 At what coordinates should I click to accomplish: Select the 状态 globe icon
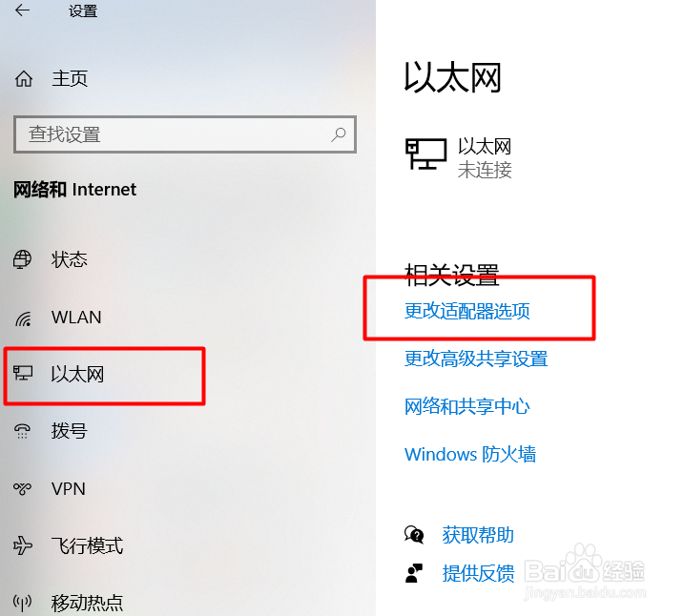22,259
